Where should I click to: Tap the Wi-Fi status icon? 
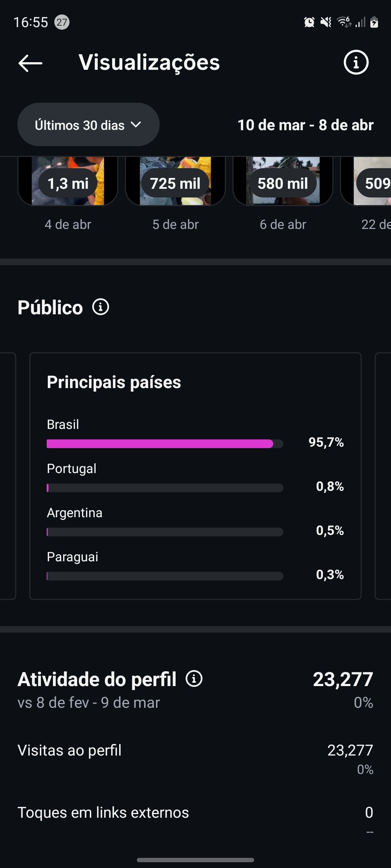point(344,22)
